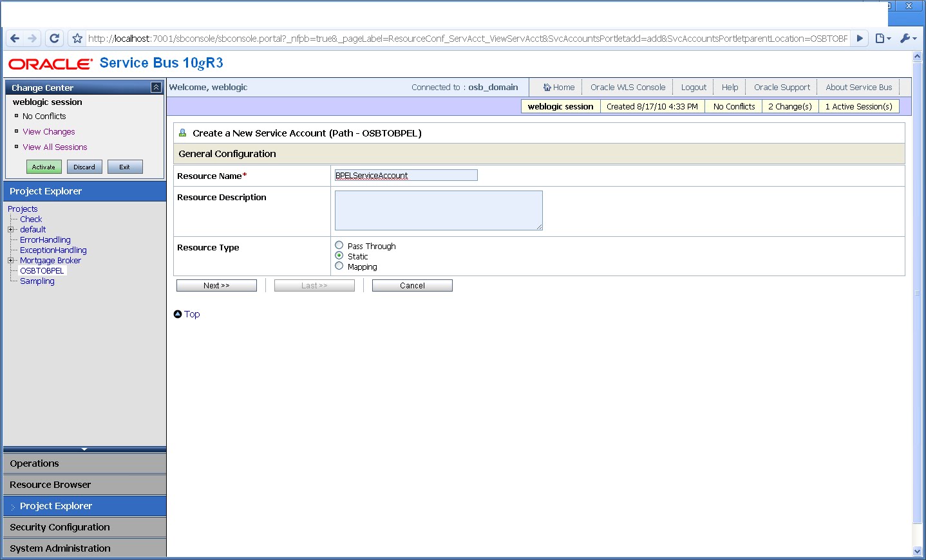Image resolution: width=926 pixels, height=560 pixels.
Task: Open Oracle Support link
Action: [x=782, y=88]
